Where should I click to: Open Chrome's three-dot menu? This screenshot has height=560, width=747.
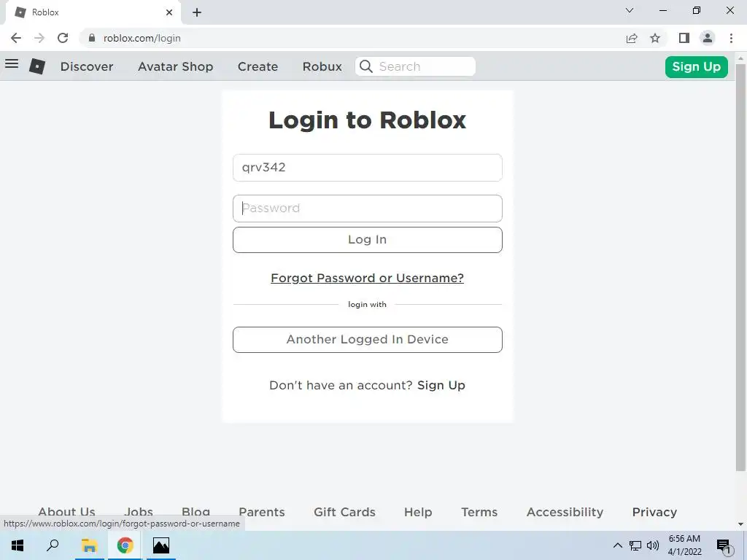[731, 38]
